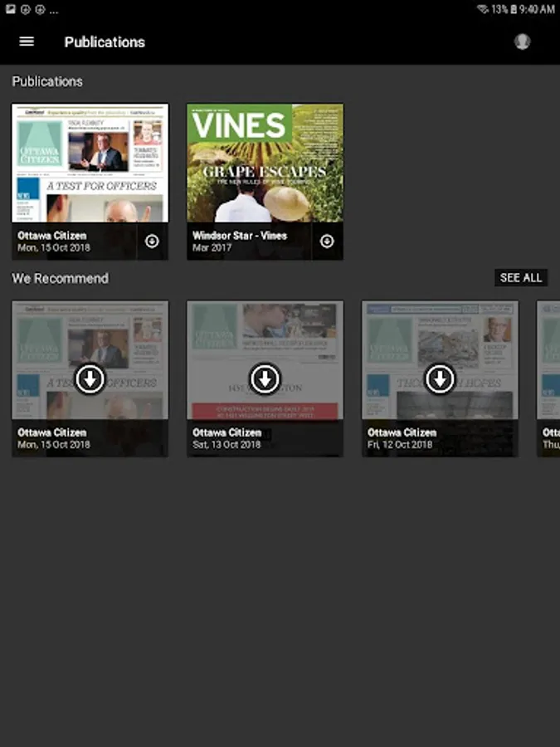
Task: Tap 'Fri, 12 Oct 2018' date label
Action: pyautogui.click(x=400, y=445)
